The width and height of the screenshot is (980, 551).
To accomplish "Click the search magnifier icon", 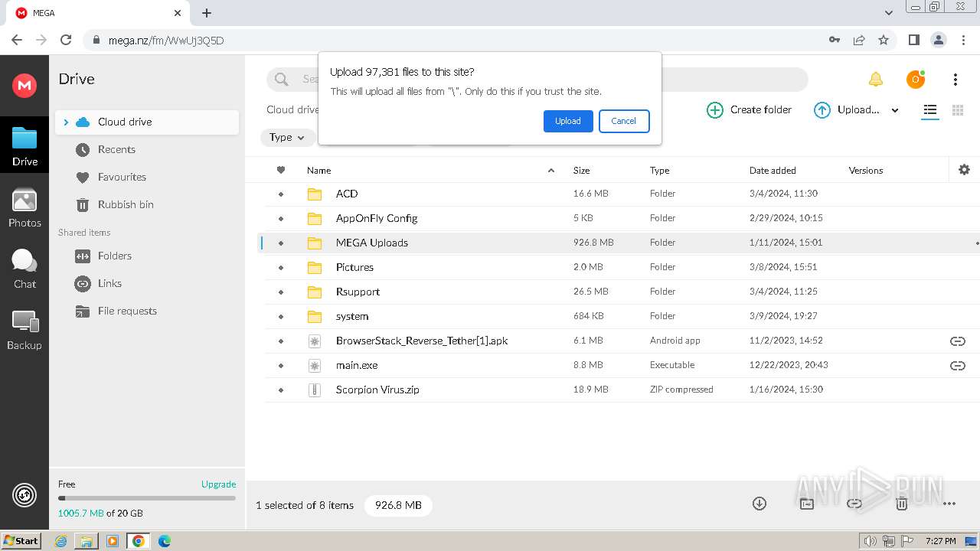I will click(282, 80).
